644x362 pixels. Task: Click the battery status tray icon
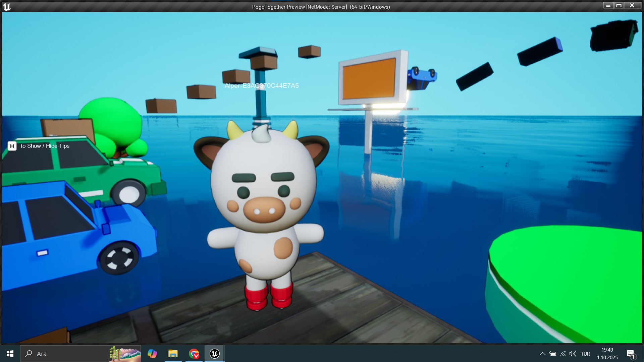point(553,354)
